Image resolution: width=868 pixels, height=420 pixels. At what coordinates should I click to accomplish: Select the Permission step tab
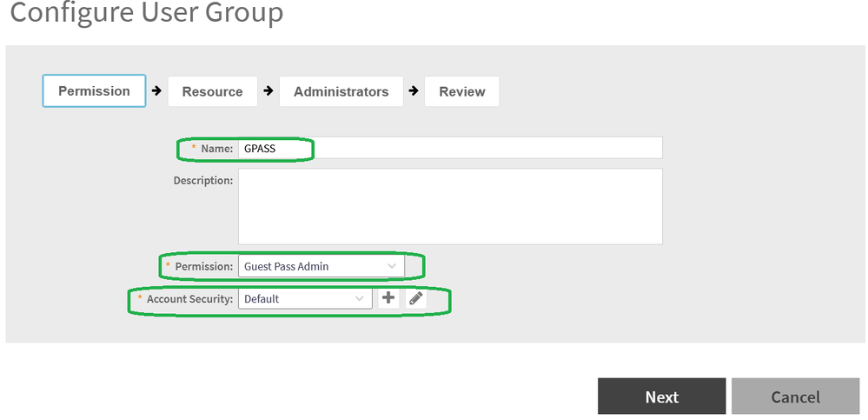coord(94,90)
